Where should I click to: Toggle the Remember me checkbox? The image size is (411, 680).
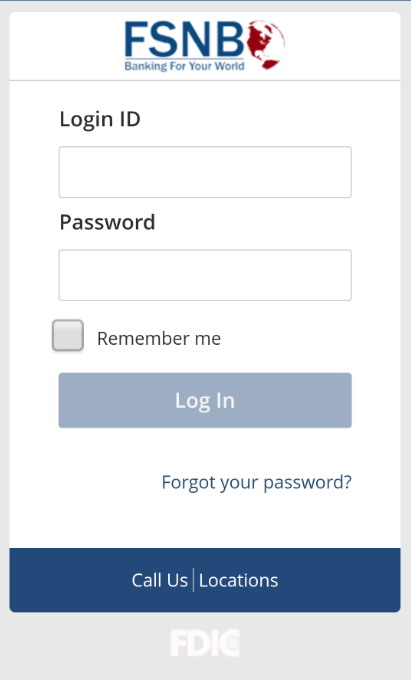(68, 335)
